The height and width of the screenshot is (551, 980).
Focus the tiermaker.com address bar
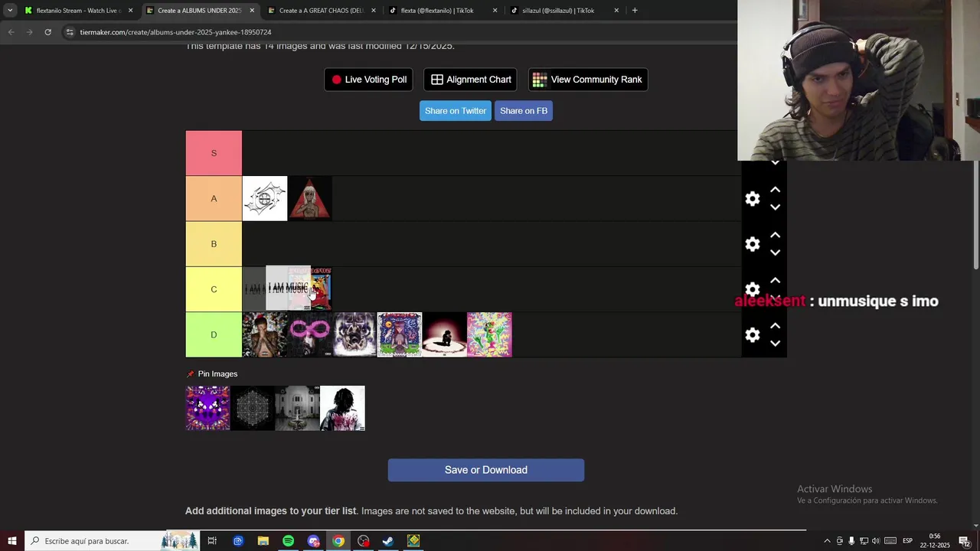click(x=398, y=32)
